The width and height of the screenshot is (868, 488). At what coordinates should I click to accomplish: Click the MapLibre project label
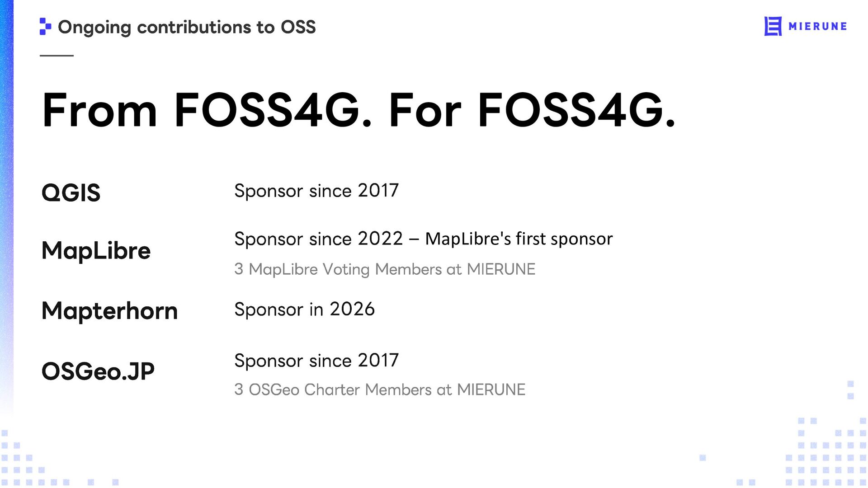(x=96, y=251)
